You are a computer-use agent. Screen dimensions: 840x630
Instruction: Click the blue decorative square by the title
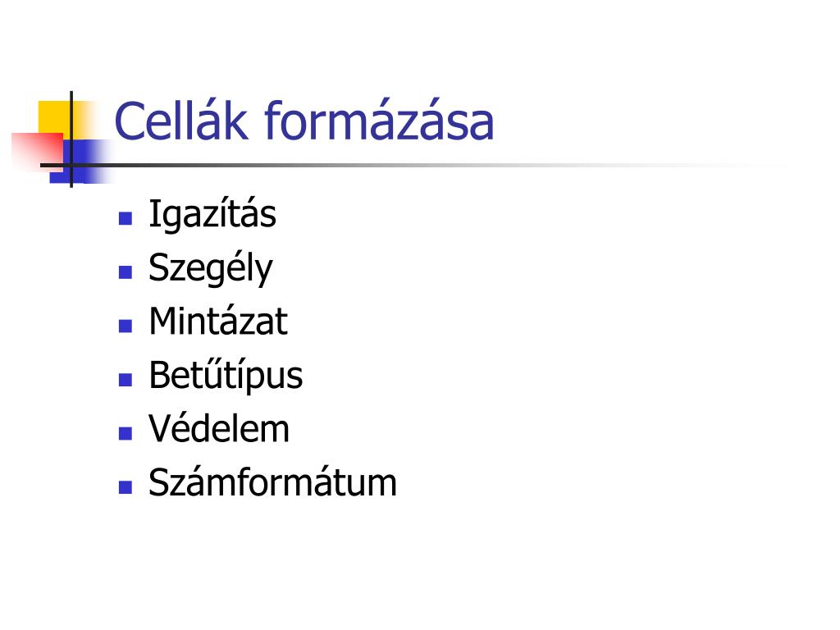(80, 161)
